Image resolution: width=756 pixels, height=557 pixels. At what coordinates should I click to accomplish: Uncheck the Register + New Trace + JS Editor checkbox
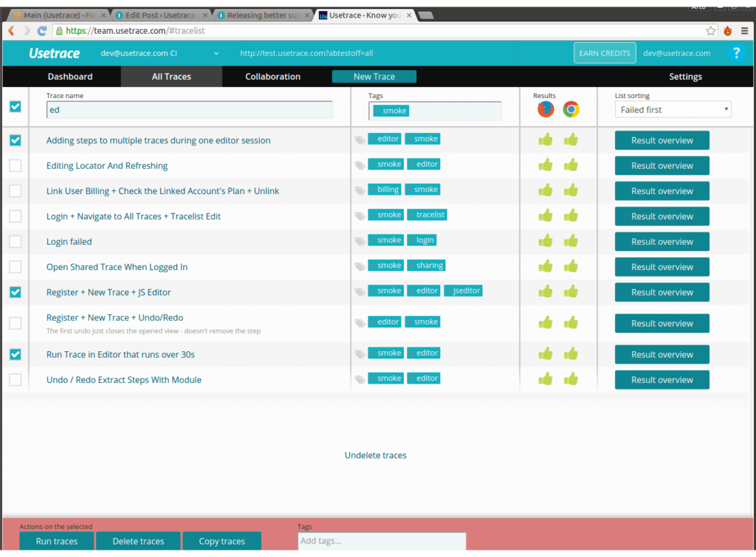[16, 292]
